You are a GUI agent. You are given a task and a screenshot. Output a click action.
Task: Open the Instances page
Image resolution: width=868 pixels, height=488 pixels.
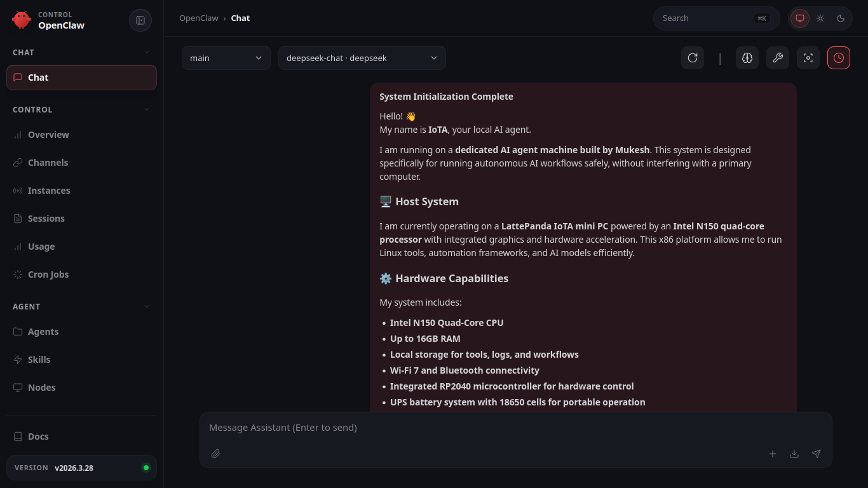tap(81, 191)
